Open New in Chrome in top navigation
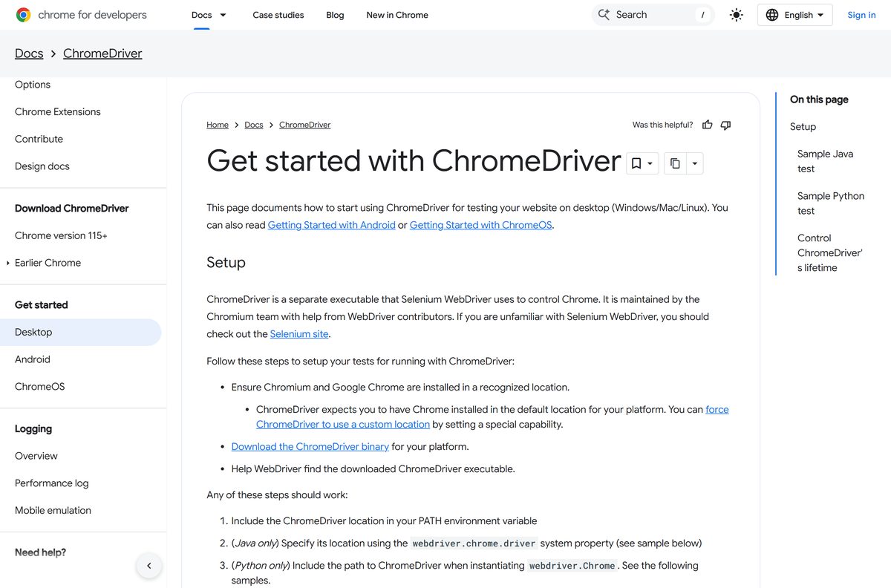 397,15
